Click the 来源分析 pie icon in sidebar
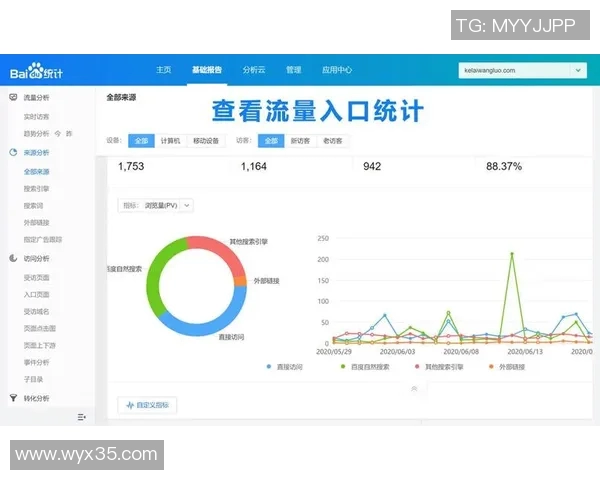The width and height of the screenshot is (600, 480). (x=13, y=152)
